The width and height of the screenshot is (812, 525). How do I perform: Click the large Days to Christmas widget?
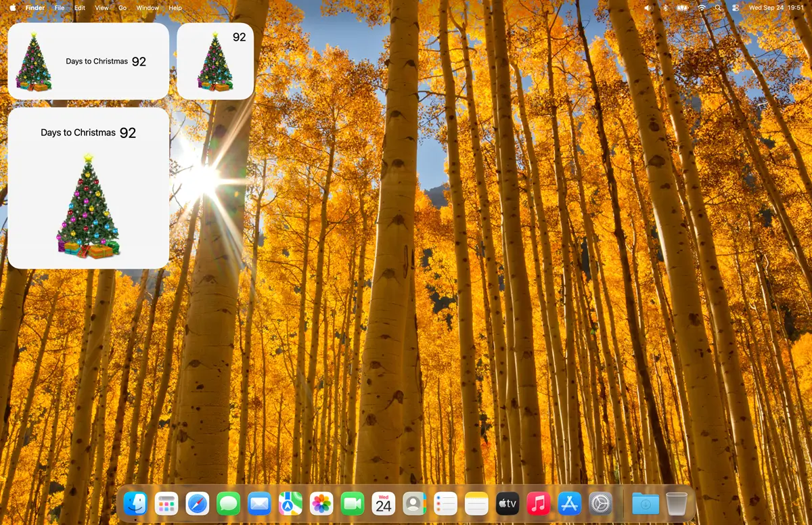tap(87, 187)
